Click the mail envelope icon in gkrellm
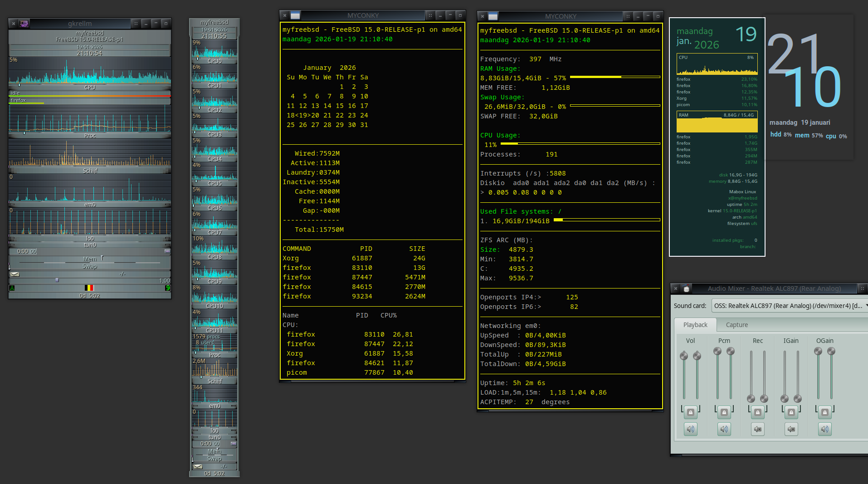This screenshot has height=484, width=868. click(x=15, y=274)
